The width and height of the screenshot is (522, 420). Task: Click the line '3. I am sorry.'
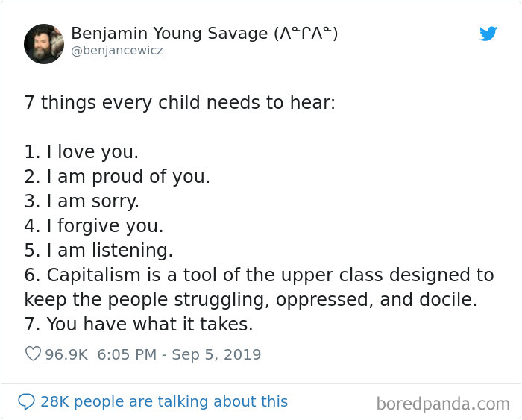81,201
